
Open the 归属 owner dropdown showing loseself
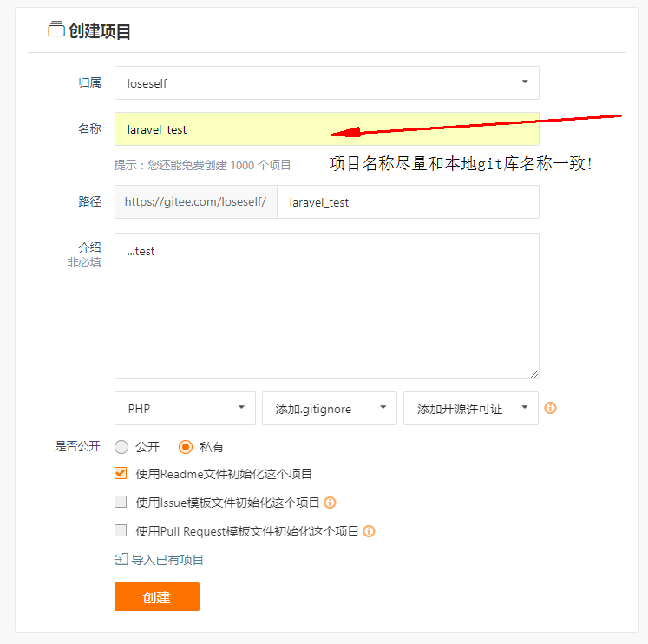326,82
